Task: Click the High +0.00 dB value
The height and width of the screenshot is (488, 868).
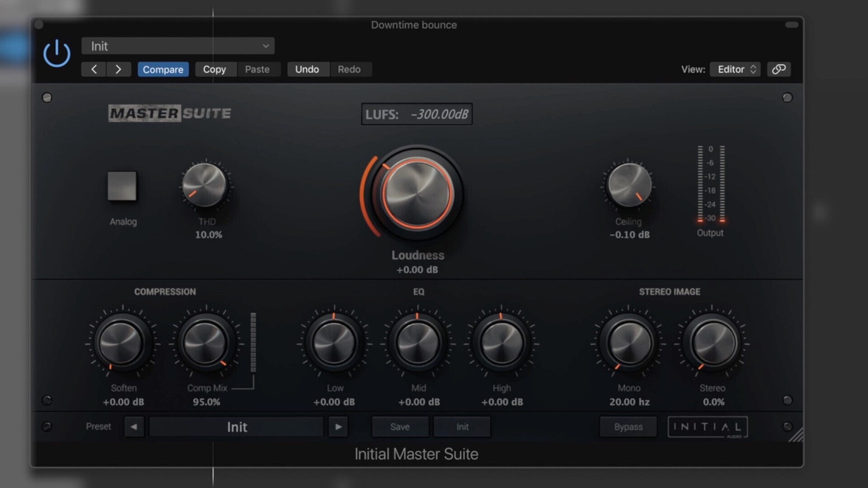Action: click(x=502, y=402)
